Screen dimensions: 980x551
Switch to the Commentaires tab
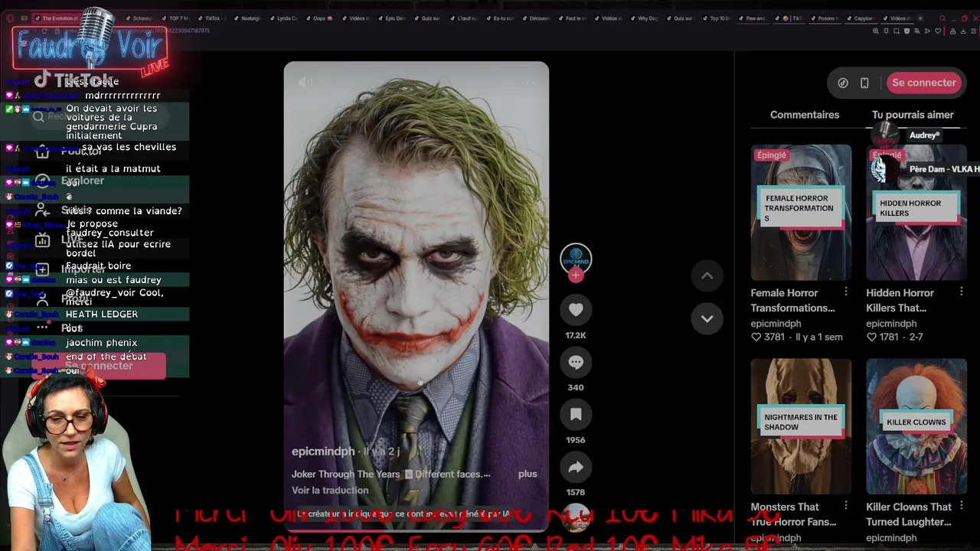[805, 115]
